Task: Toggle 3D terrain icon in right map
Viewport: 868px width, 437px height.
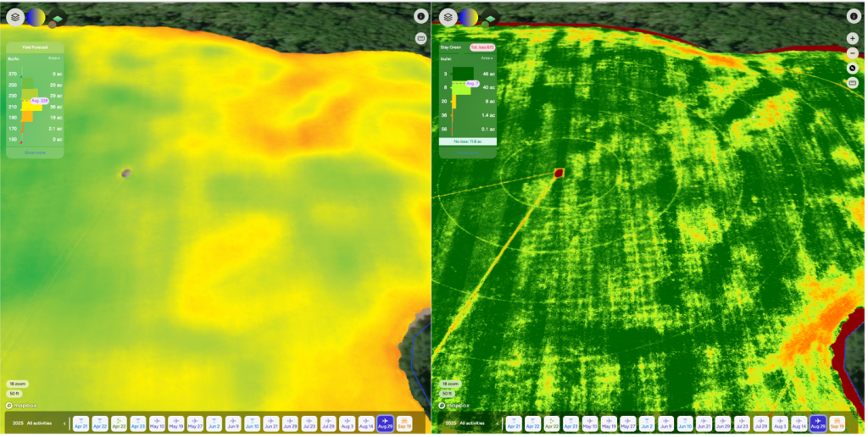Action: 489,18
